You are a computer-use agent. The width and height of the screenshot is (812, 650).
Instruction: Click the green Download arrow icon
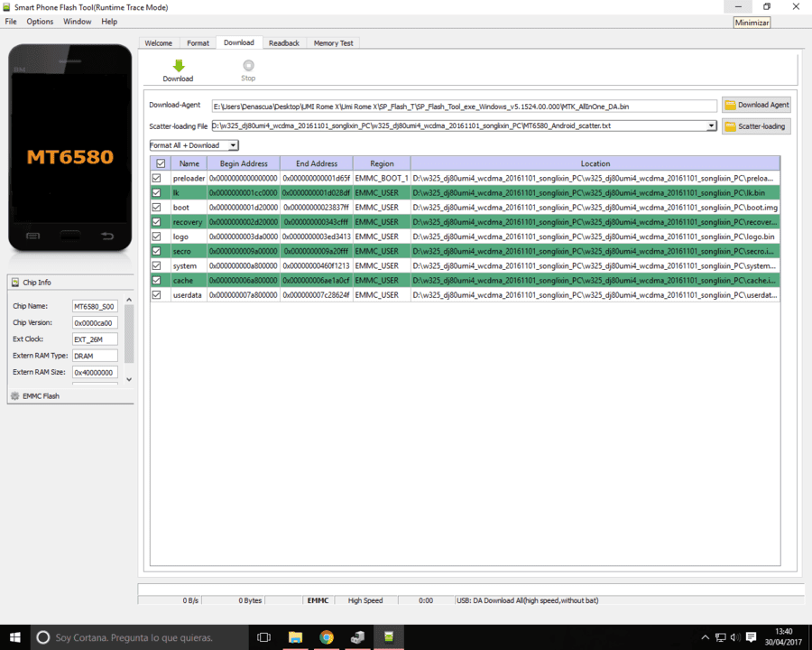pyautogui.click(x=179, y=65)
